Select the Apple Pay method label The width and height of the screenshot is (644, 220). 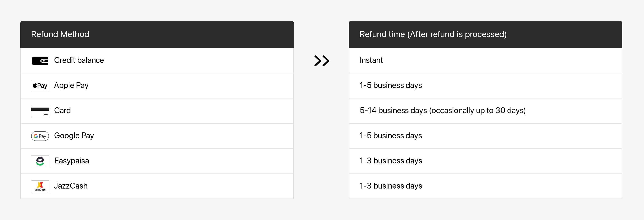(x=71, y=86)
